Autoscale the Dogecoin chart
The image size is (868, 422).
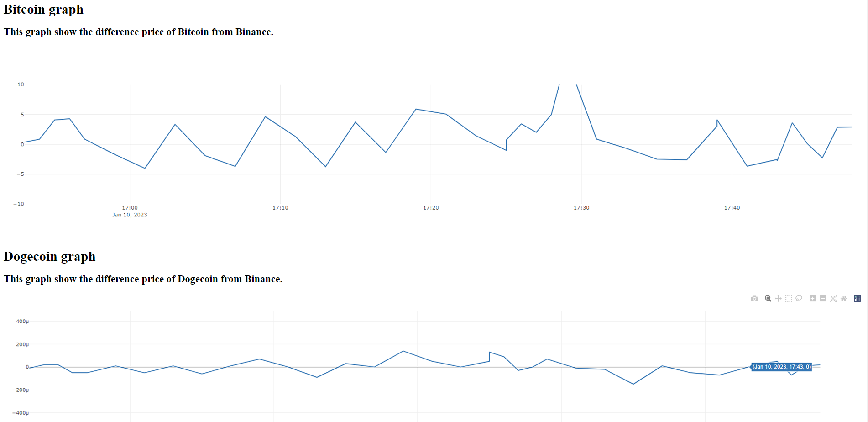tap(834, 299)
